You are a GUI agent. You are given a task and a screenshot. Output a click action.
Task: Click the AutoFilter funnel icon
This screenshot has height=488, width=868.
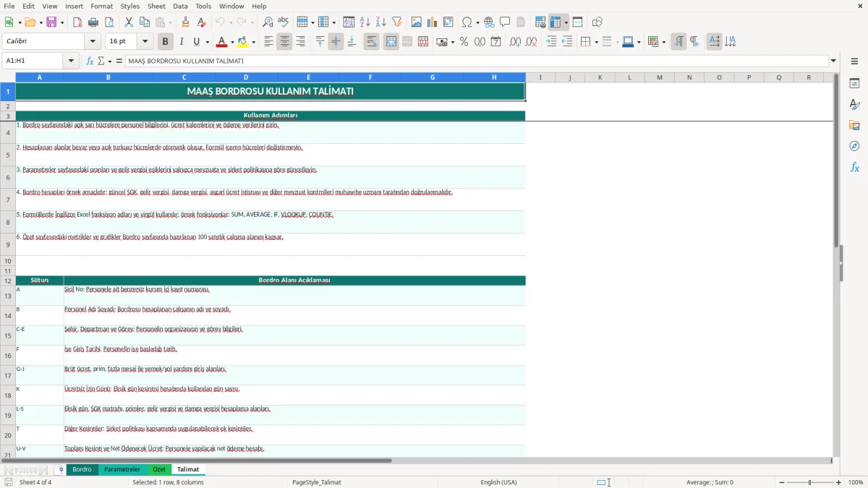click(x=396, y=22)
